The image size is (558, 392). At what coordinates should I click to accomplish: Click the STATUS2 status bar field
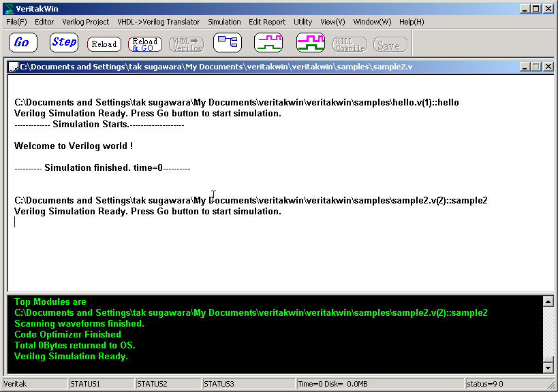168,384
